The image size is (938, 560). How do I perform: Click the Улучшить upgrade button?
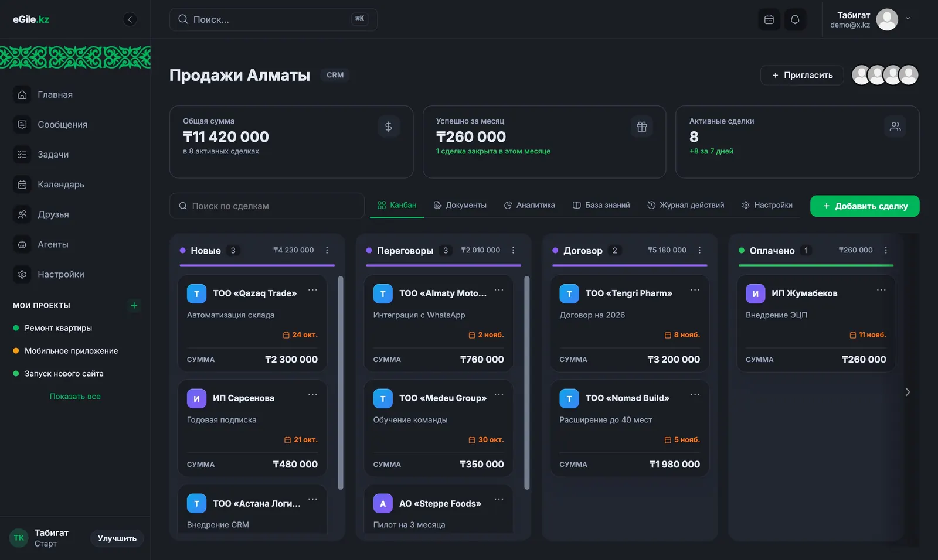(117, 538)
